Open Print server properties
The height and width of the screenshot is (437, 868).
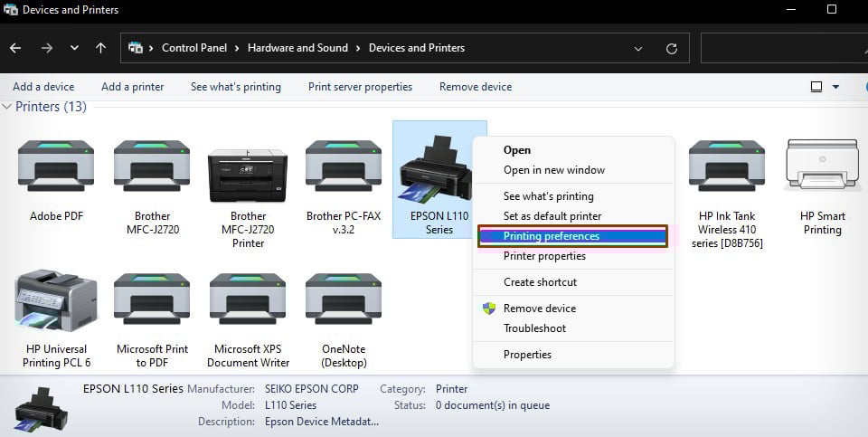point(360,87)
